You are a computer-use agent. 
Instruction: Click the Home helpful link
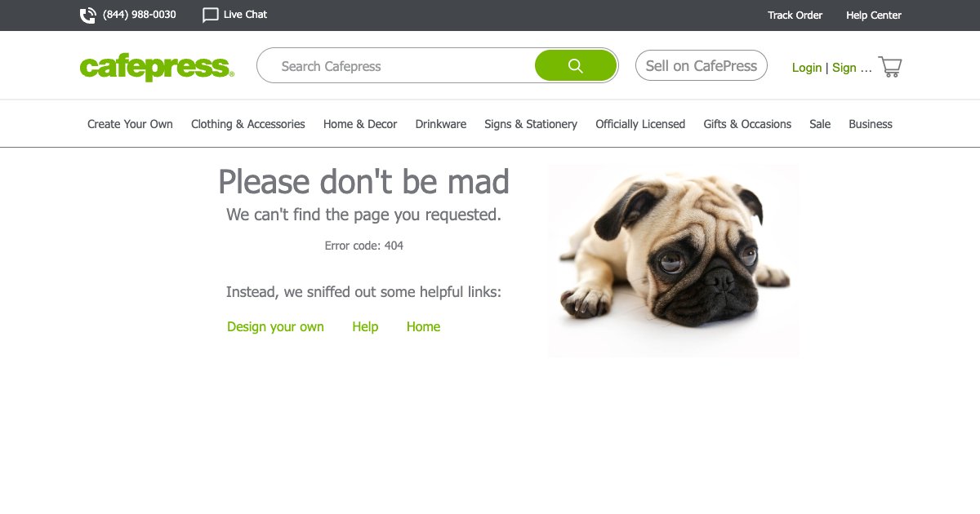pyautogui.click(x=423, y=326)
